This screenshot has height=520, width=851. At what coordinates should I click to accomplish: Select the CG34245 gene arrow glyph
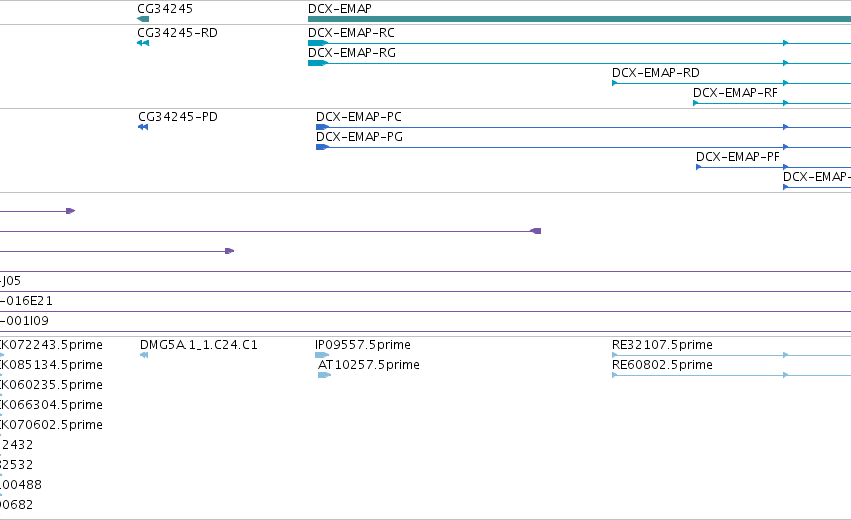coord(143,19)
